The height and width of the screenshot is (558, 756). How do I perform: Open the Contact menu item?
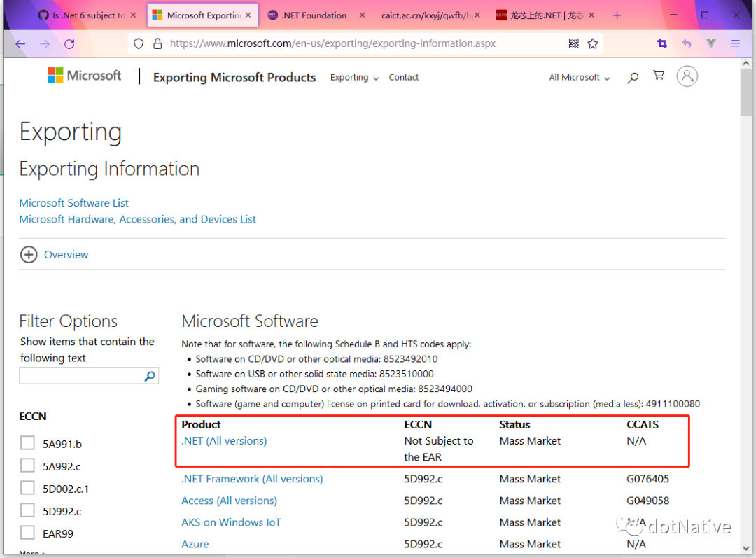point(404,77)
